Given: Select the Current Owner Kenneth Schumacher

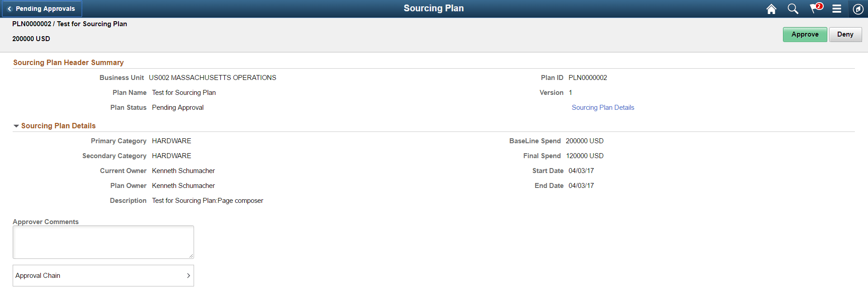Looking at the screenshot, I should click(183, 170).
